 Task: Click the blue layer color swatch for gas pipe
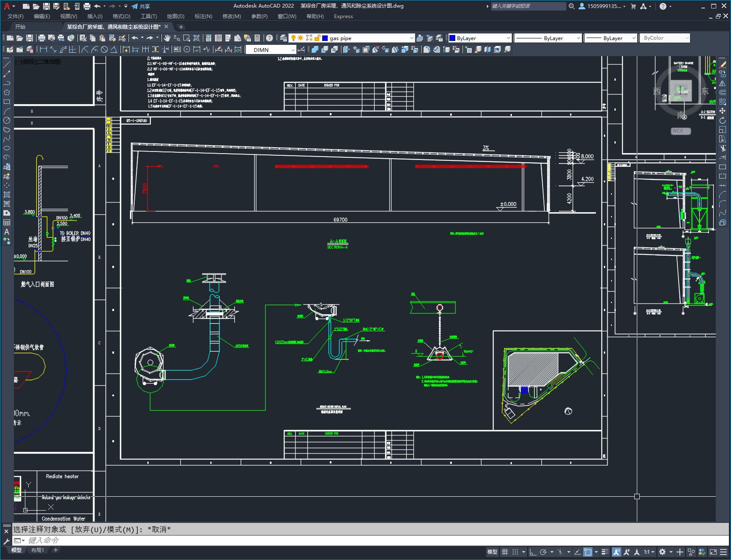325,38
